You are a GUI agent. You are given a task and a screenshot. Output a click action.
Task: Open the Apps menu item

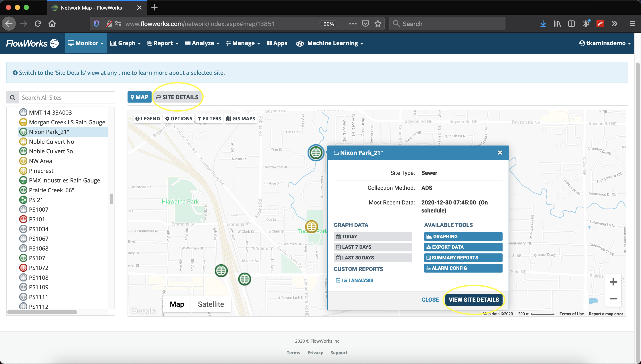(x=277, y=43)
